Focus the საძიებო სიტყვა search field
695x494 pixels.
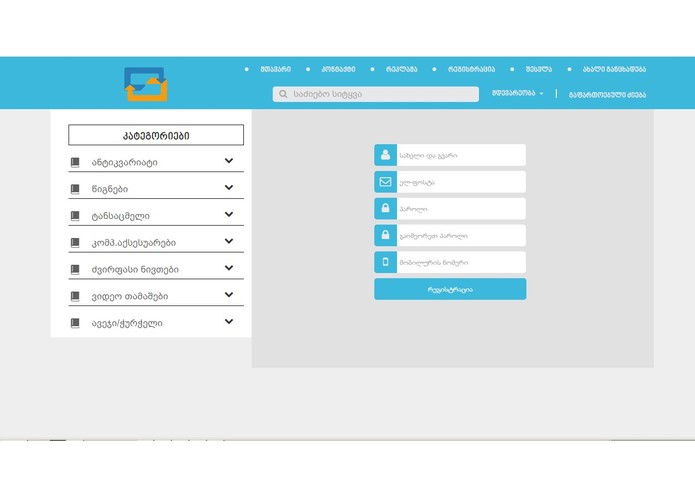coord(375,94)
